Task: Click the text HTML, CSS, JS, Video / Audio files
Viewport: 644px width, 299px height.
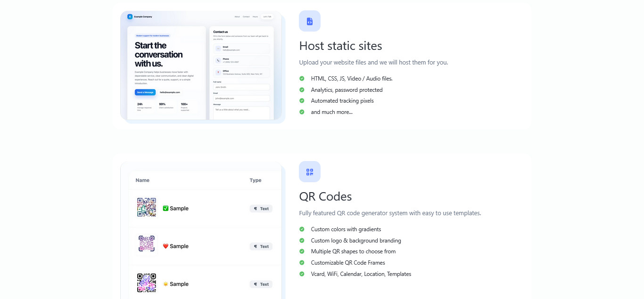Action: pyautogui.click(x=352, y=79)
